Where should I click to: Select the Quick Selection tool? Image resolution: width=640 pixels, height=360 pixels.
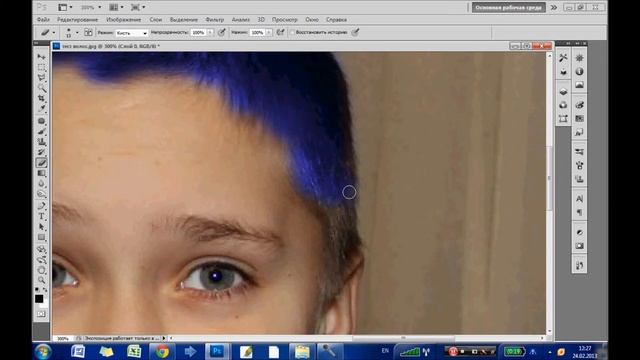(x=41, y=88)
